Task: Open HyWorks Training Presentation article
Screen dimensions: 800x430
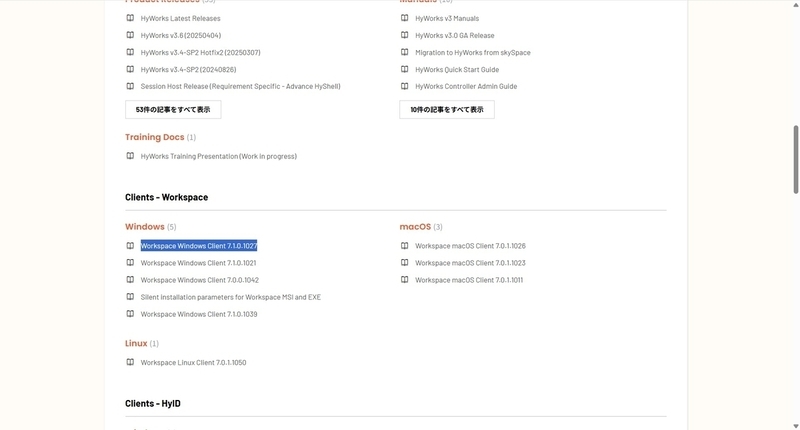Action: [x=218, y=156]
